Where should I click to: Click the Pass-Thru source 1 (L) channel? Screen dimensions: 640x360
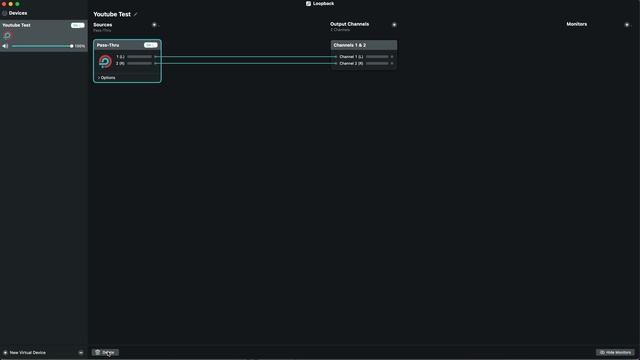point(136,57)
